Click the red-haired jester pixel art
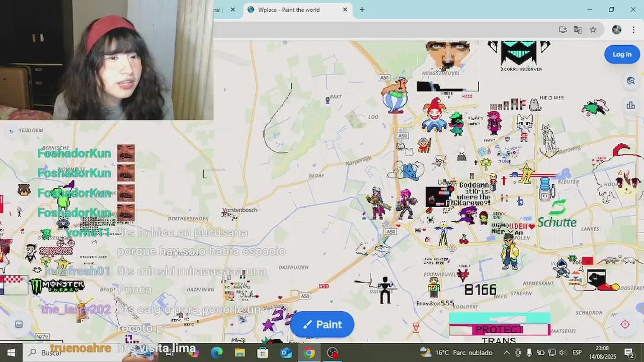Viewport: 644px width, 362px height. pos(434,115)
